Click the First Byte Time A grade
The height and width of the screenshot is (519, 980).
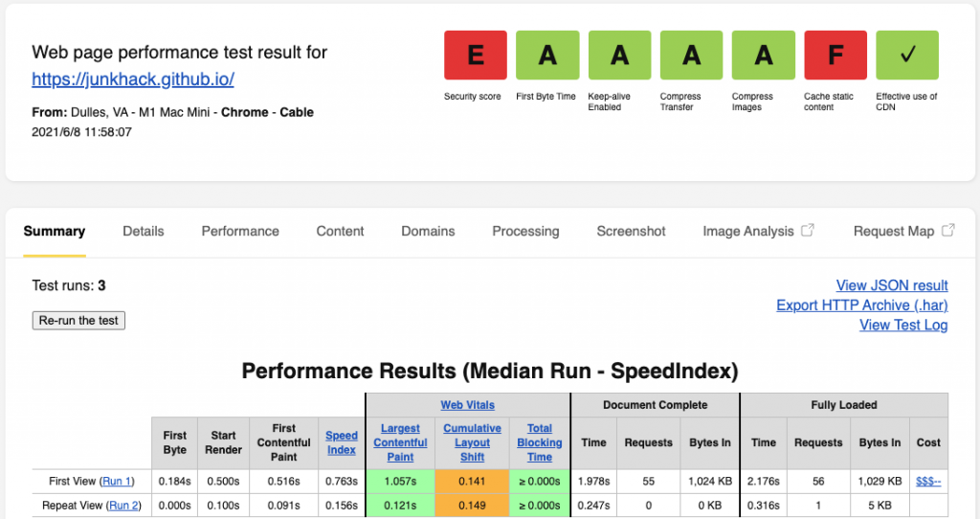[x=547, y=56]
